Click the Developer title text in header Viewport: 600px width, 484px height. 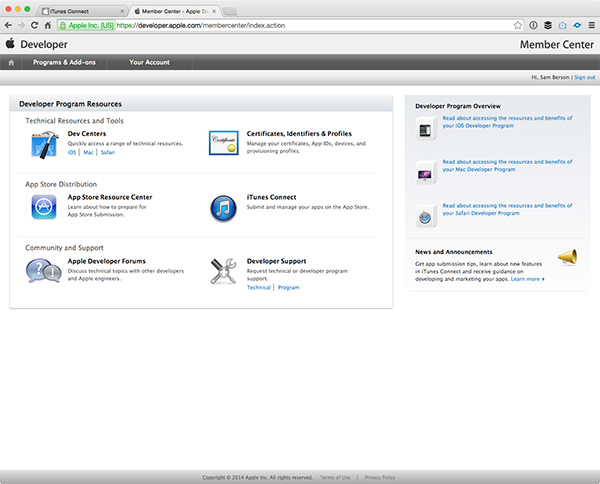(x=44, y=44)
